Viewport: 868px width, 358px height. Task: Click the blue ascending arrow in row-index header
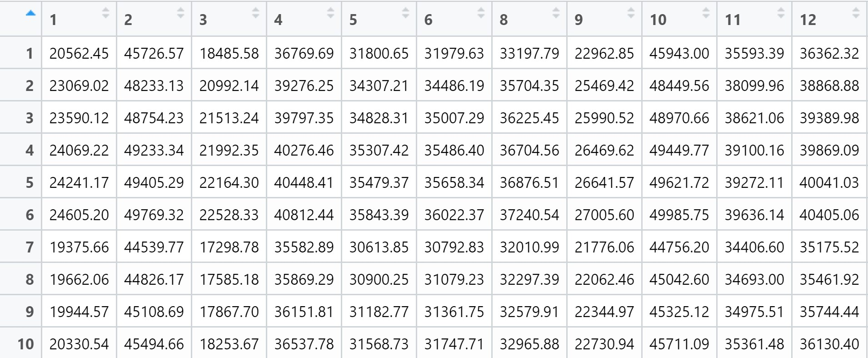(30, 14)
